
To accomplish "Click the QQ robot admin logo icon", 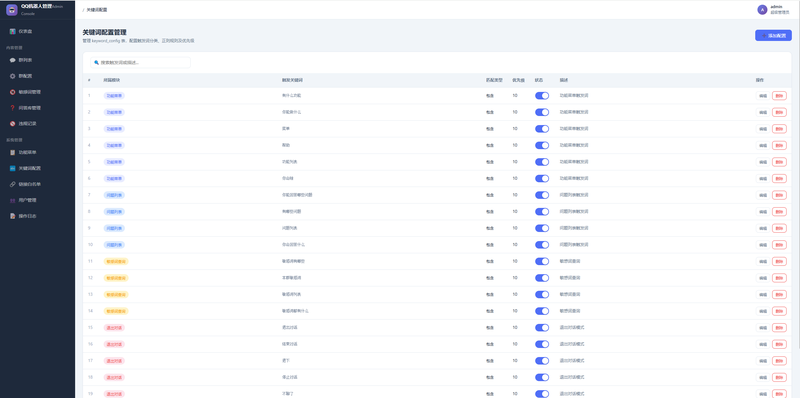I will (x=12, y=10).
